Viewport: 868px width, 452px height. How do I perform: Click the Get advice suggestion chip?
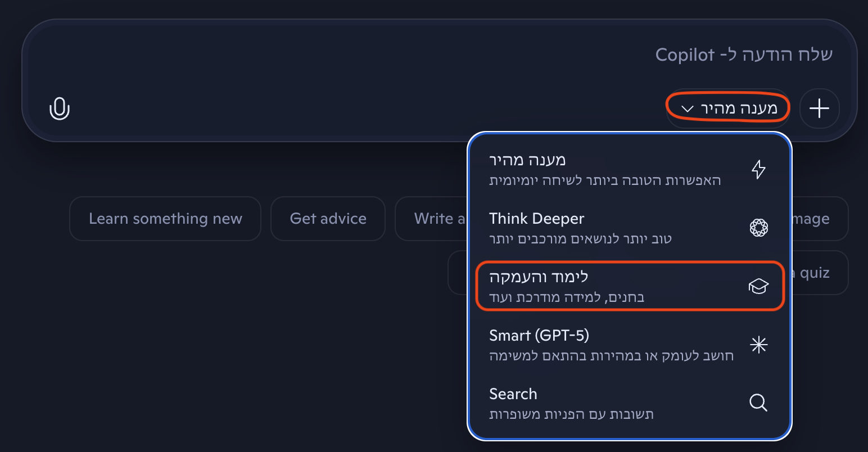pyautogui.click(x=328, y=219)
